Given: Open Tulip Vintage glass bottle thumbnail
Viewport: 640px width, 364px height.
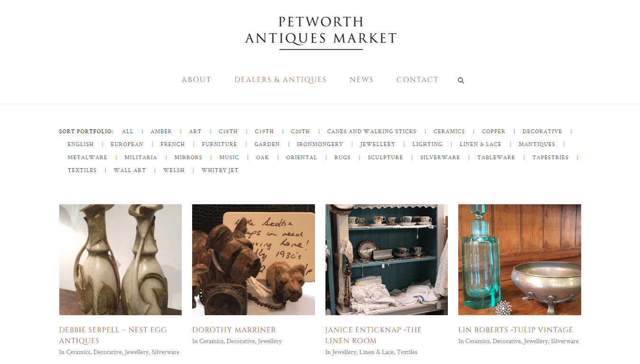Looking at the screenshot, I should coord(519,260).
